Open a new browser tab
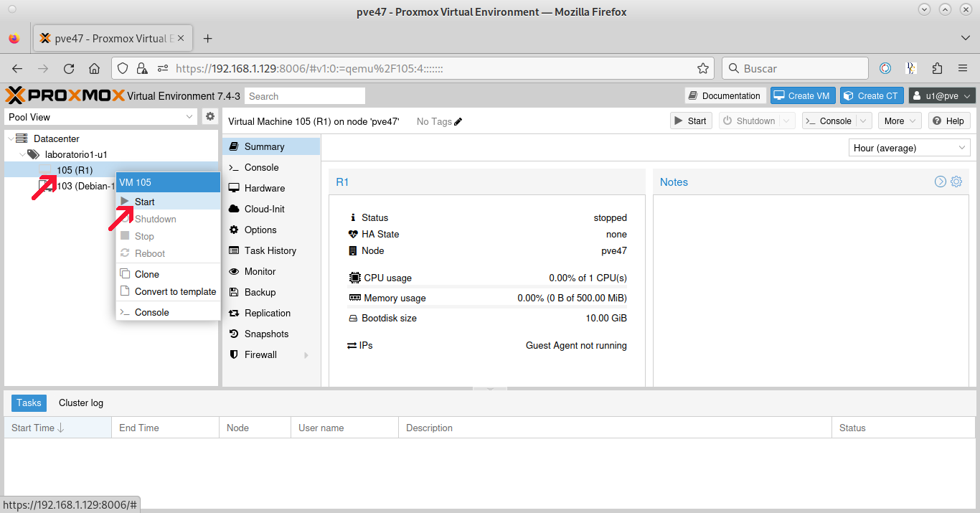980x513 pixels. point(207,38)
